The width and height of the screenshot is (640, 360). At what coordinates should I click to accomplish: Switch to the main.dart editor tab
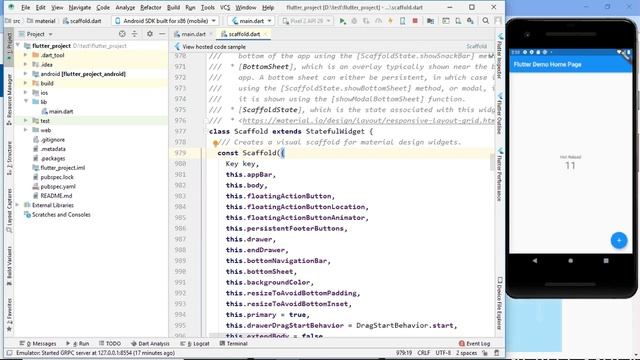pos(193,34)
